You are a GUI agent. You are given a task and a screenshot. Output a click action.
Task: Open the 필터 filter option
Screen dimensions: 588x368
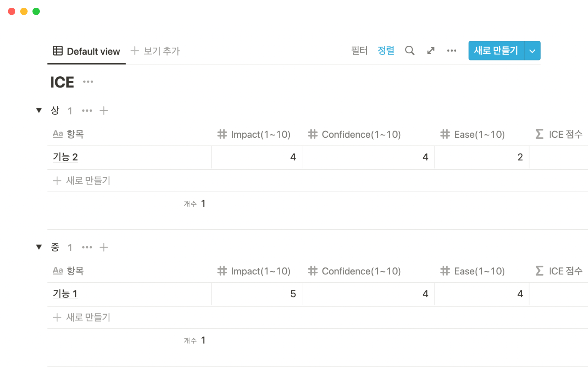[359, 51]
